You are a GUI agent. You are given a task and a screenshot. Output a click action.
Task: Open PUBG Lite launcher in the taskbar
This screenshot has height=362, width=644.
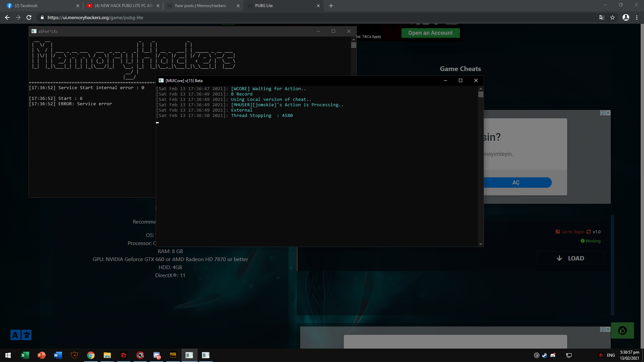point(173,355)
